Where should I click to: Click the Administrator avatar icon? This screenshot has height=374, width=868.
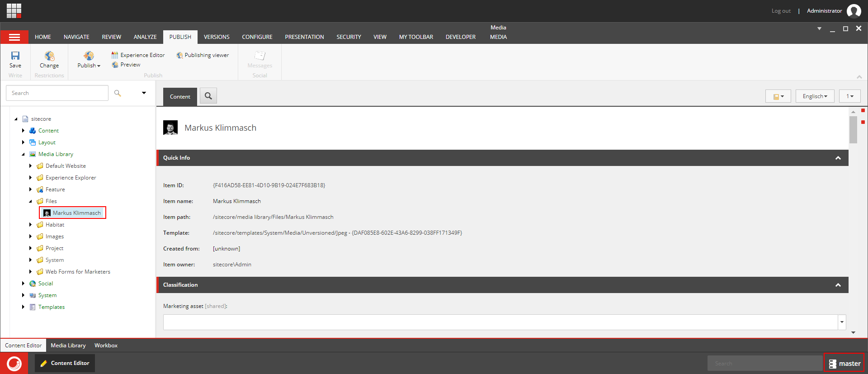point(854,11)
